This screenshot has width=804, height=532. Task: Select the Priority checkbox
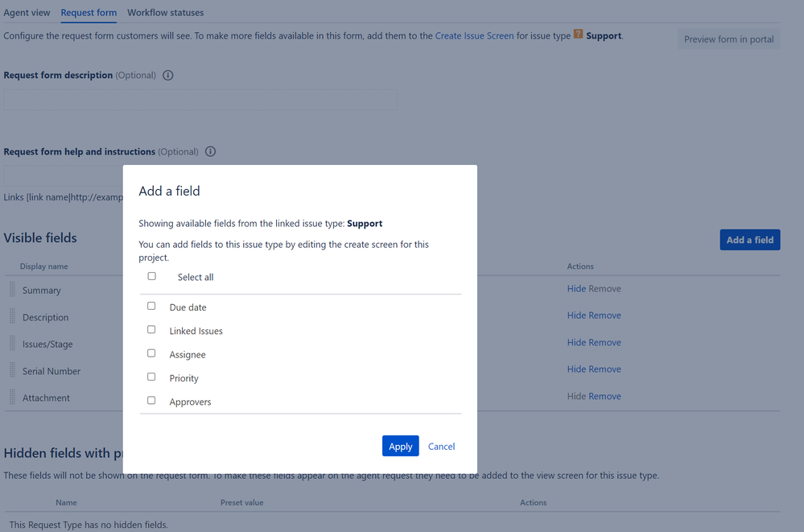151,377
